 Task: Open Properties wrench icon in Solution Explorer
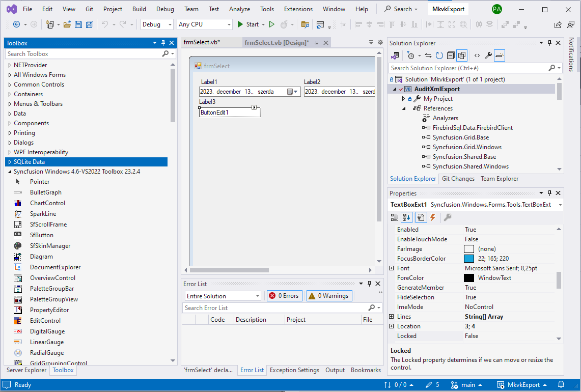[488, 55]
